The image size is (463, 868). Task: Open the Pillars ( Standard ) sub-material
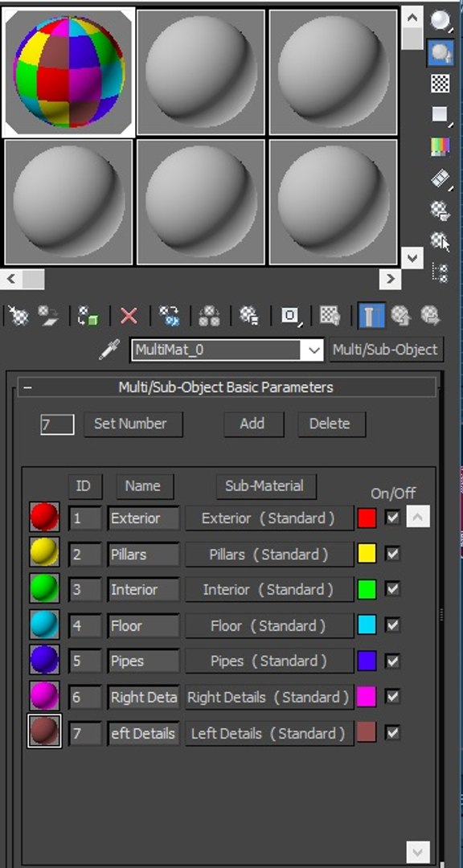click(x=269, y=554)
